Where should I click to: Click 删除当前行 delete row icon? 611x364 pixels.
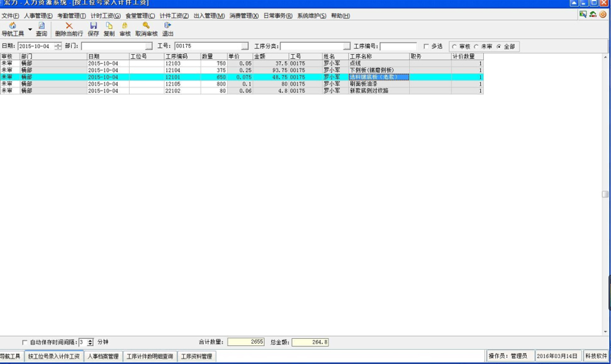point(69,26)
